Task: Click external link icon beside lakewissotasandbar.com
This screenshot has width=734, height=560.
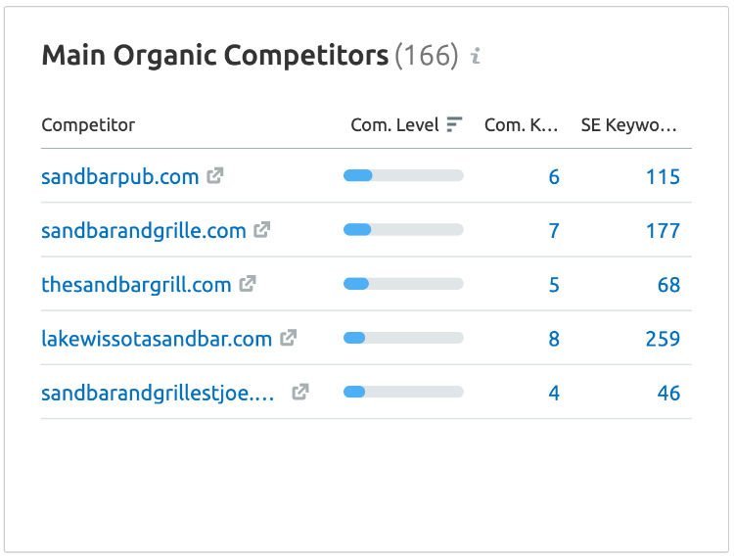Action: 289,338
